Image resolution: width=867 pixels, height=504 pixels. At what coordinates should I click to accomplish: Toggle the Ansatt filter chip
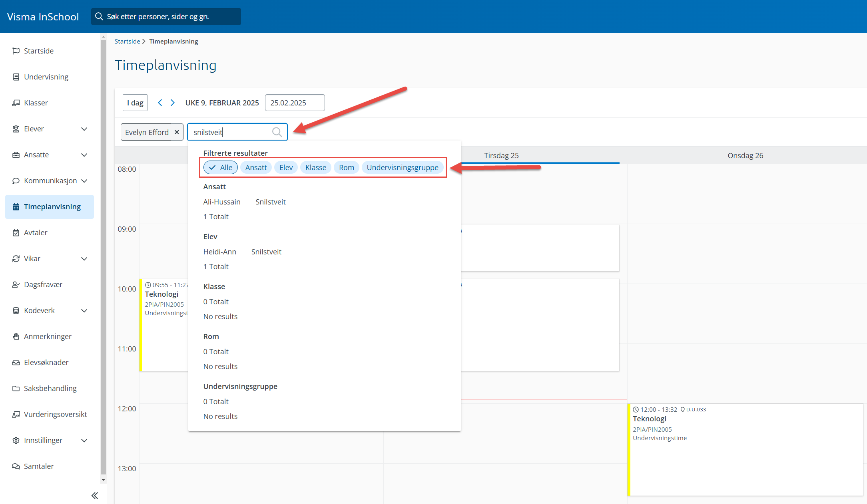256,167
